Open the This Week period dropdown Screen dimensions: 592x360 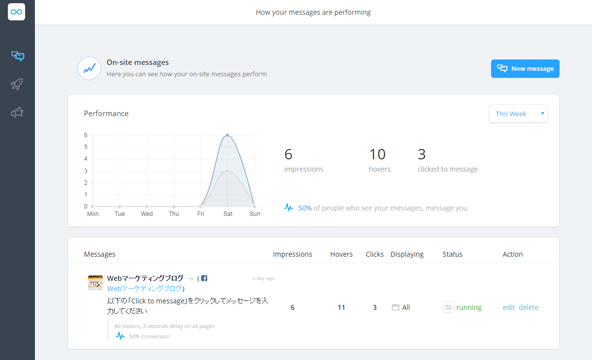[518, 114]
